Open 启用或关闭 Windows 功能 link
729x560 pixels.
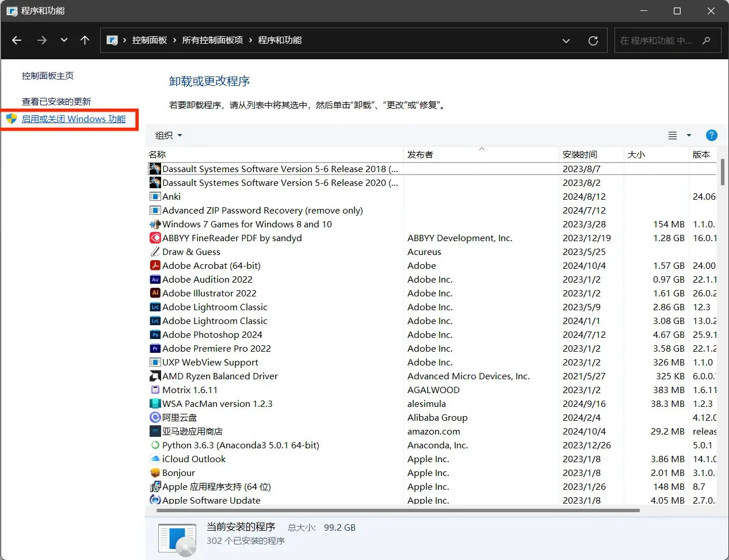[74, 119]
